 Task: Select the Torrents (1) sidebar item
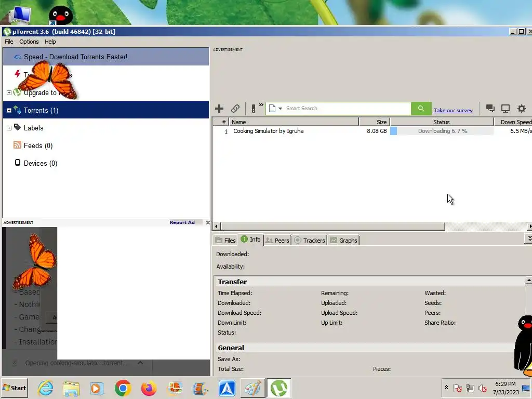pyautogui.click(x=106, y=110)
